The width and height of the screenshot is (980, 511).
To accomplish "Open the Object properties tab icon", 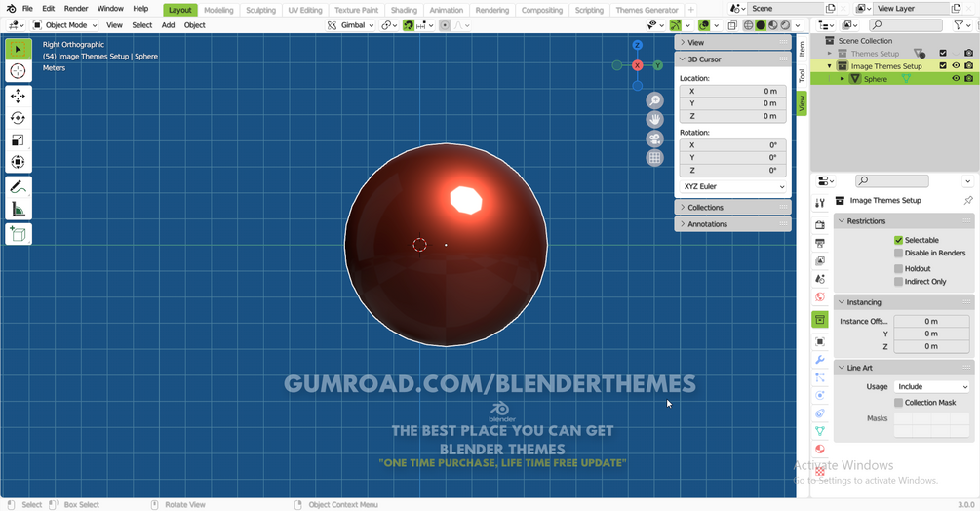I will [x=820, y=342].
